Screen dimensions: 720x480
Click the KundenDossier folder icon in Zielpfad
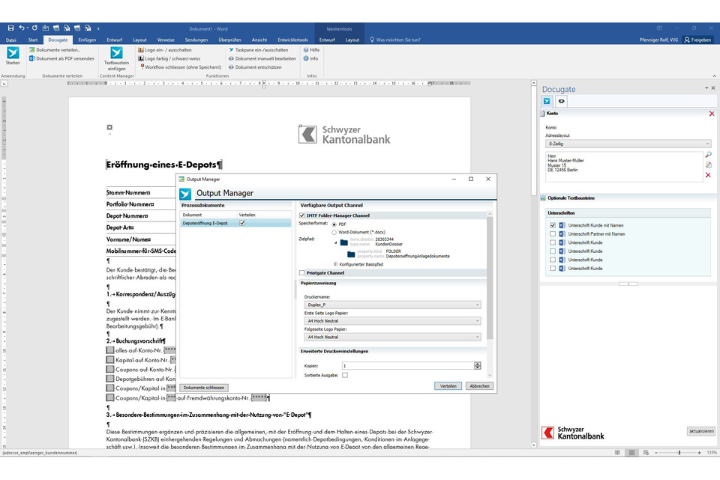344,242
